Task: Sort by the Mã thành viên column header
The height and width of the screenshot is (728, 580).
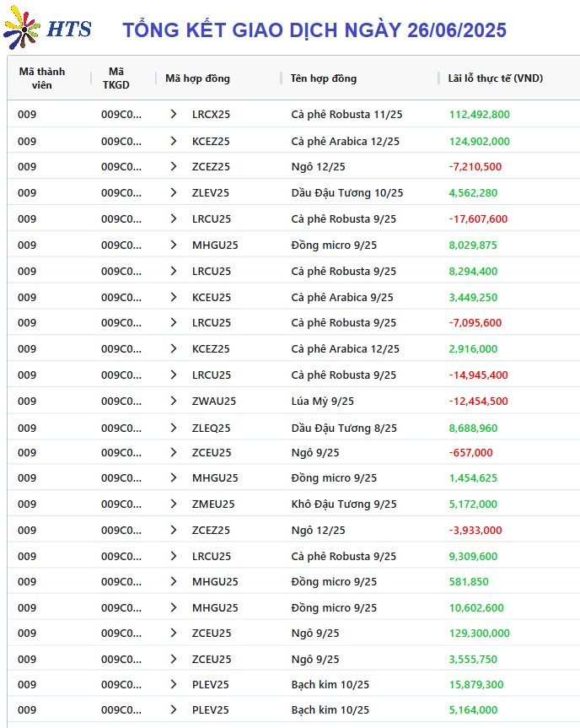Action: pos(42,78)
